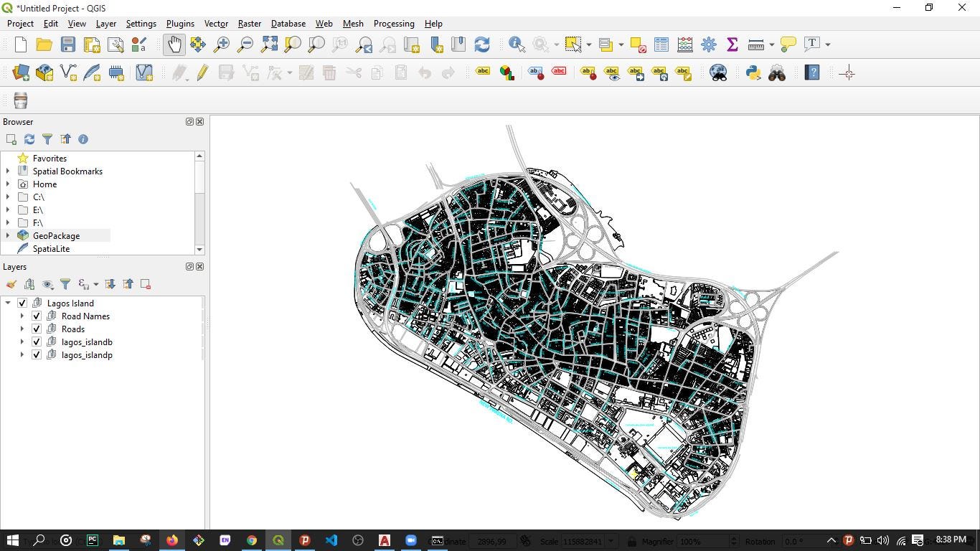Open the Plugins menu
The image size is (980, 551).
[x=180, y=24]
